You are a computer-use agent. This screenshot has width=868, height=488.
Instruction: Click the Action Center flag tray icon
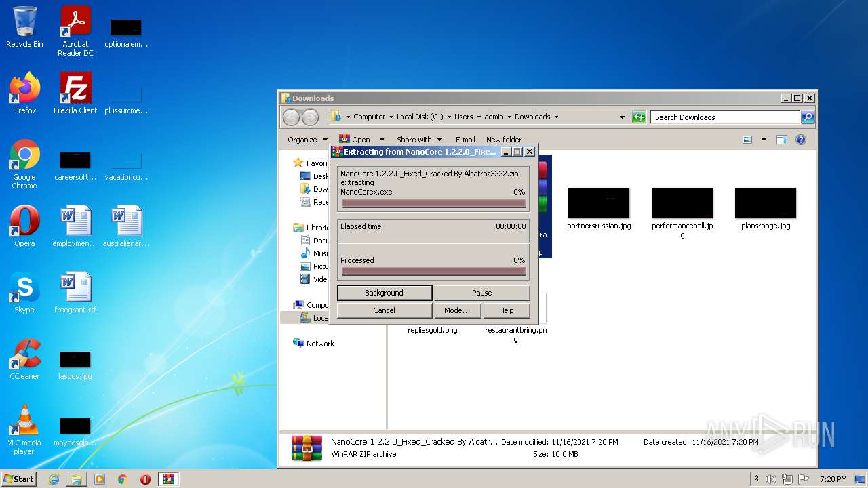(804, 479)
